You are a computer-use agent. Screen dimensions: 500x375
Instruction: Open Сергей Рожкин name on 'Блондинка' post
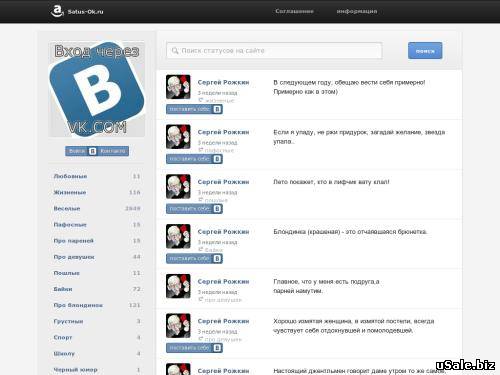pyautogui.click(x=223, y=232)
